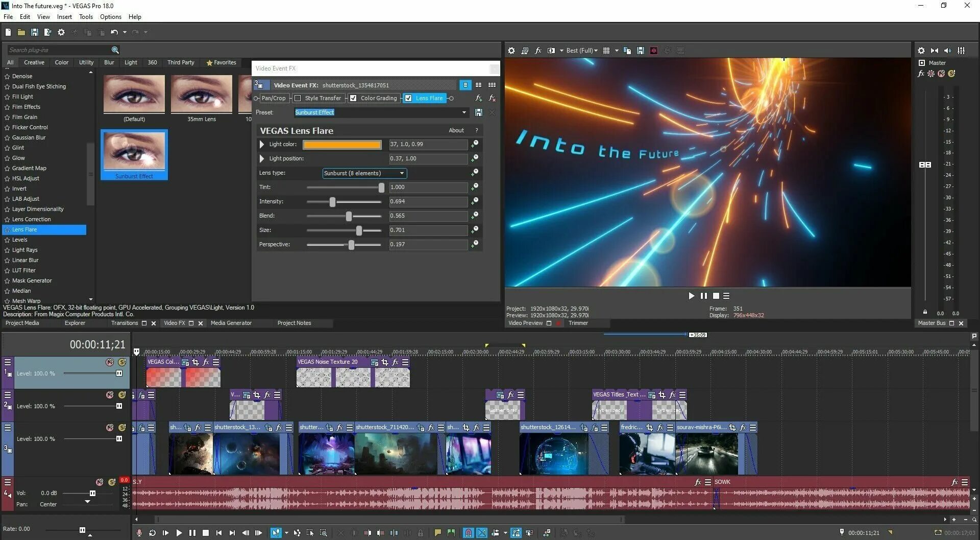980x540 pixels.
Task: Copy the current preview frame to clipboard
Action: coord(627,50)
